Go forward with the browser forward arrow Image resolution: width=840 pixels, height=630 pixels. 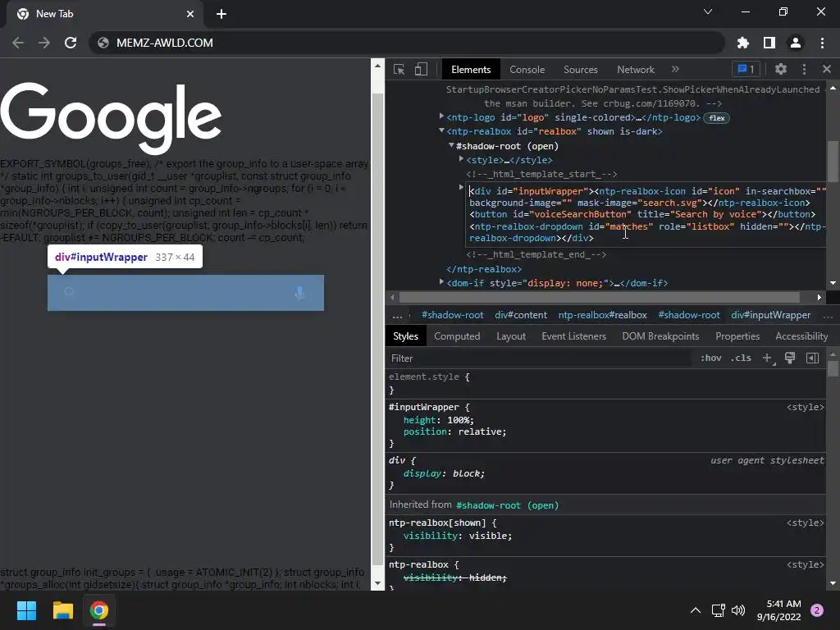pyautogui.click(x=44, y=43)
